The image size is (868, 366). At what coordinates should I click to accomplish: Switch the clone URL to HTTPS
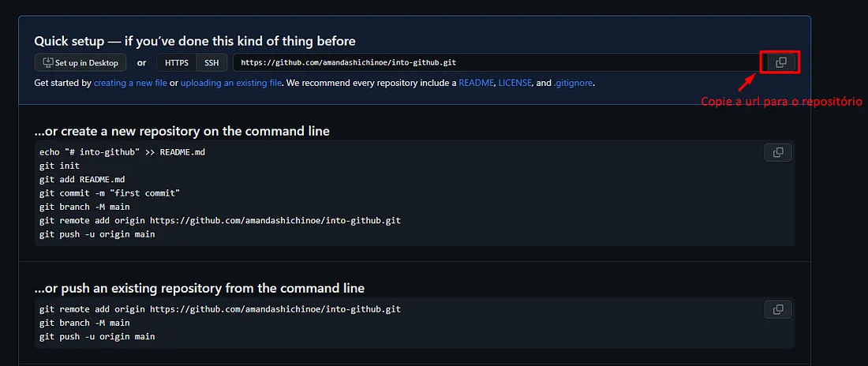click(x=177, y=63)
